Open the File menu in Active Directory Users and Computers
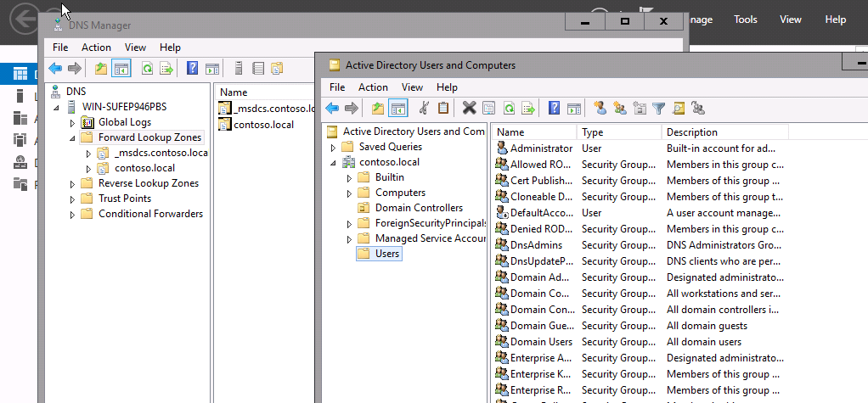 pos(337,87)
